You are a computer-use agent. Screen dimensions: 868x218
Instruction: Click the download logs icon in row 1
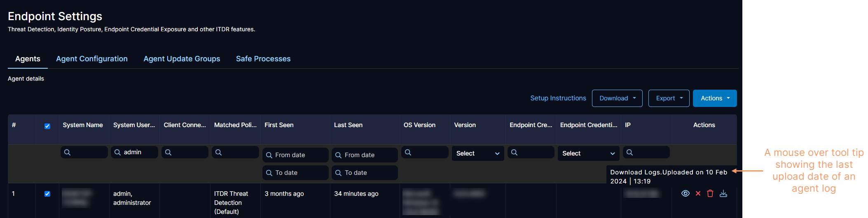pyautogui.click(x=723, y=193)
